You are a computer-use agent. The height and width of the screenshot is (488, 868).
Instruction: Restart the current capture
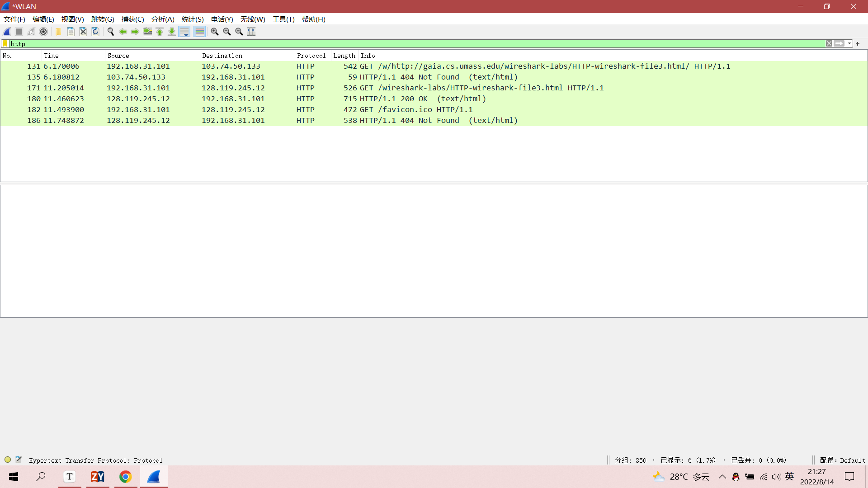(31, 32)
